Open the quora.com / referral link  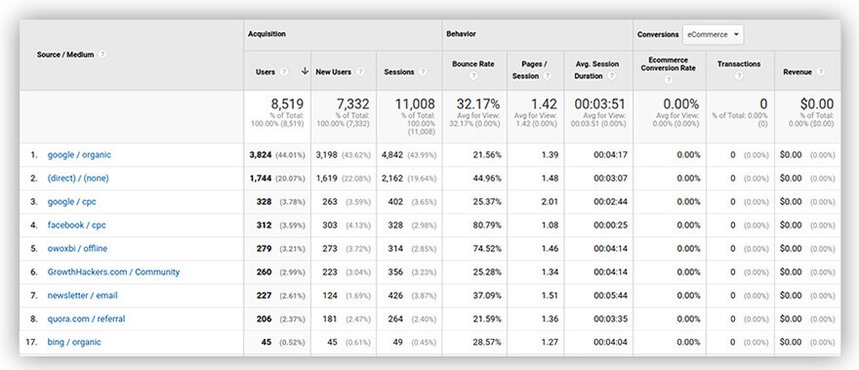point(86,319)
